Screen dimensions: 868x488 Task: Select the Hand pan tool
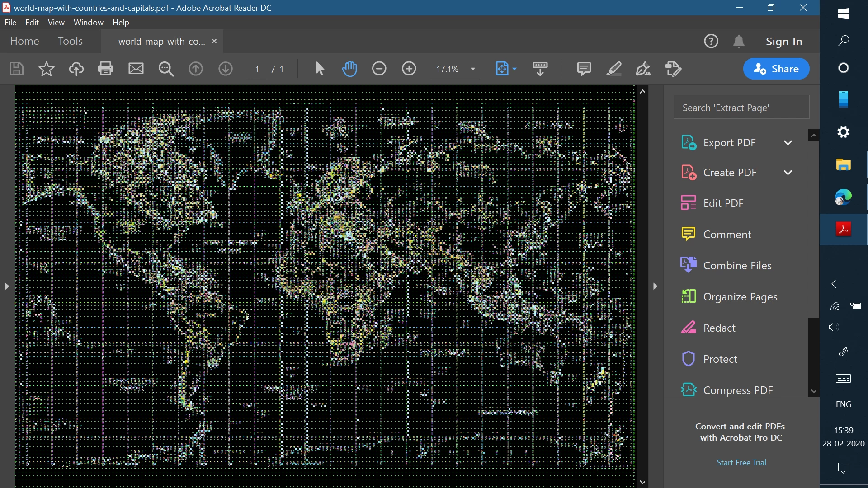[x=349, y=69]
